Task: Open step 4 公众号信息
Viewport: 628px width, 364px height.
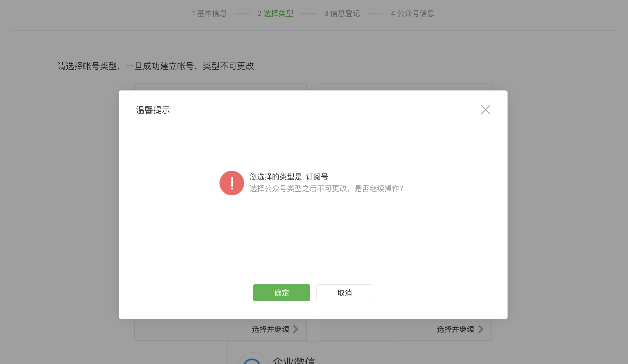Action: (412, 13)
